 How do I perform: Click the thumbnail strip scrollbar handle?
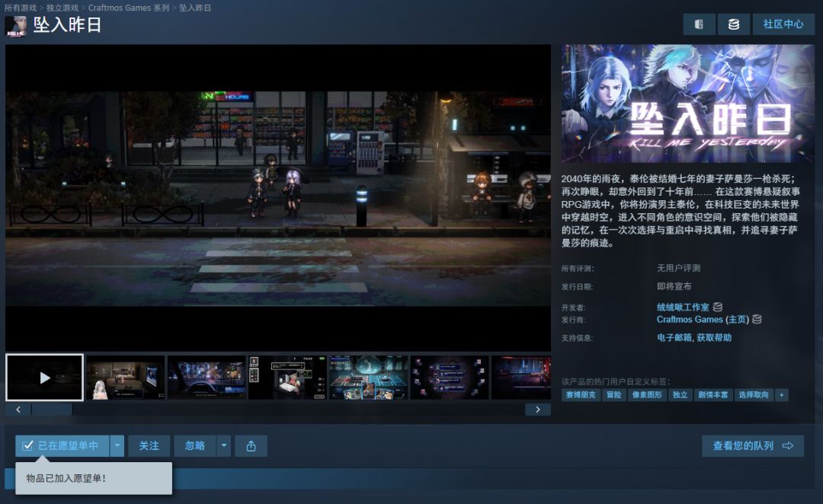(52, 410)
